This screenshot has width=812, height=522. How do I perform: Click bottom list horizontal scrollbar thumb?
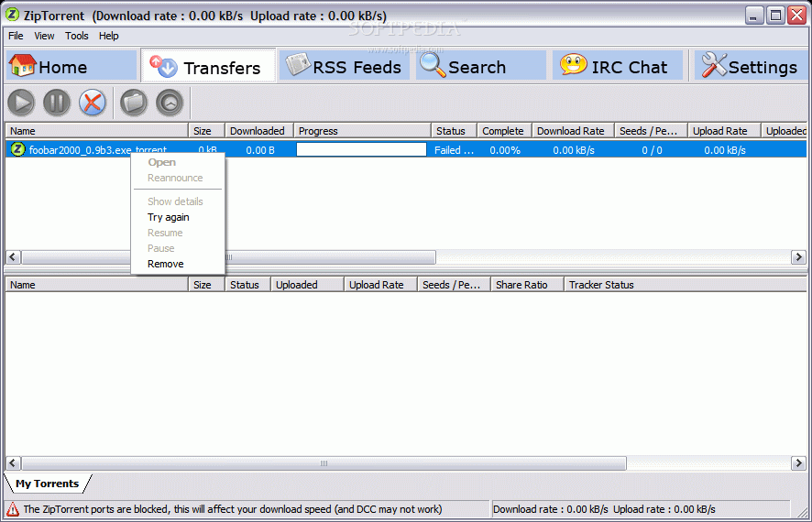(324, 463)
